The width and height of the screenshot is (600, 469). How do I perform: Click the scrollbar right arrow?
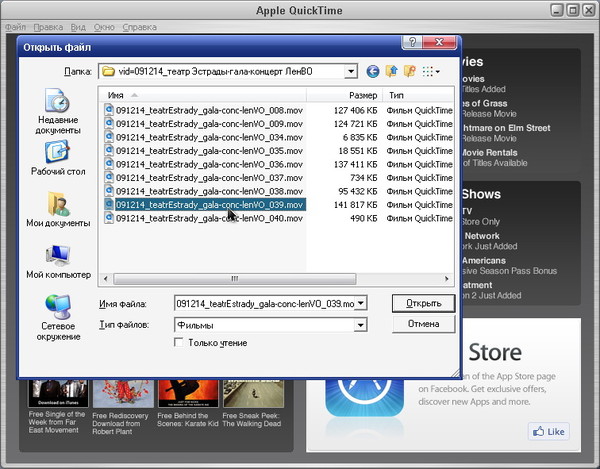tap(447, 279)
